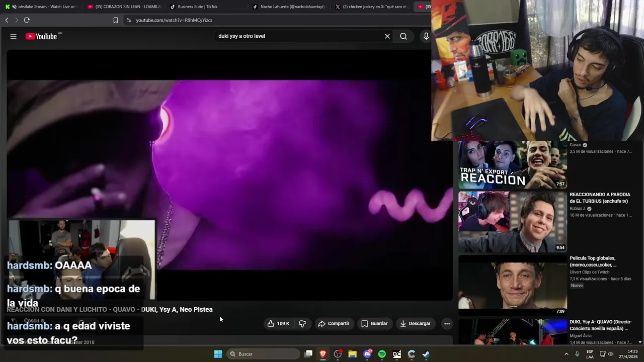Show hidden system tray icons chevron

point(567,354)
